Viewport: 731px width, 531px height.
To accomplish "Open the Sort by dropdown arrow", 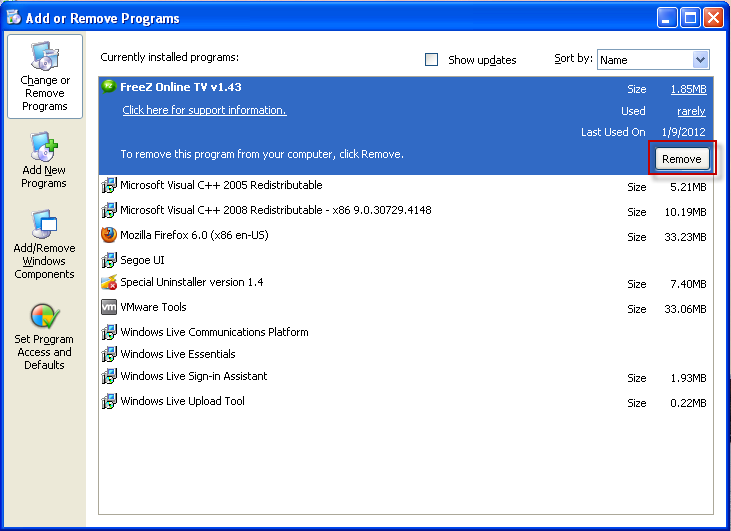I will (x=700, y=60).
